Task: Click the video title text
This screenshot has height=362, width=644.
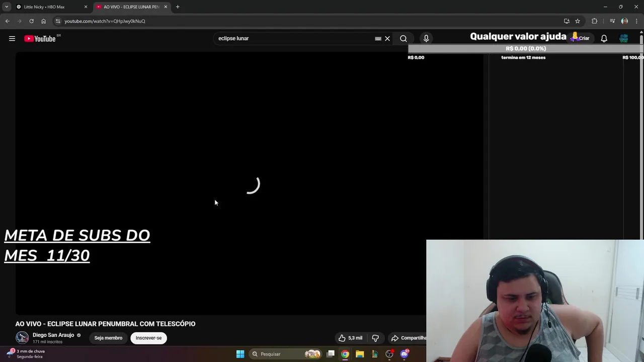Action: pos(105,324)
